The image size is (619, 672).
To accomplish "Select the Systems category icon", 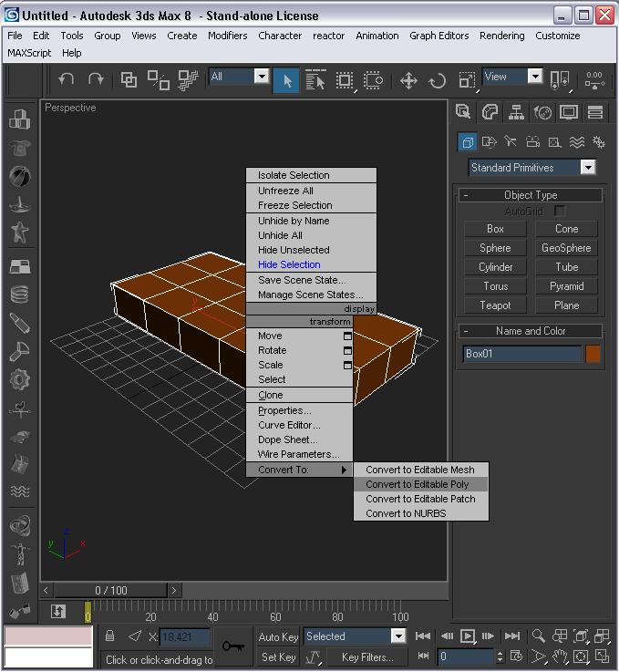I will (599, 142).
